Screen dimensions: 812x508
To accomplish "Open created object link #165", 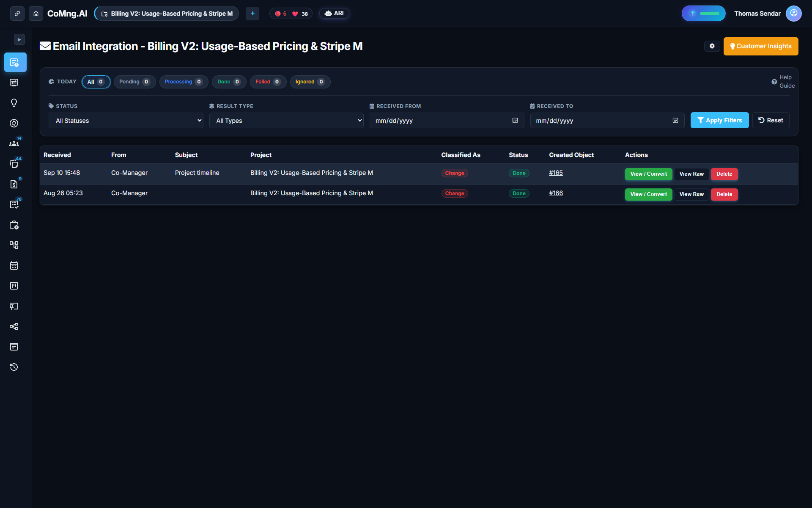I will (556, 173).
